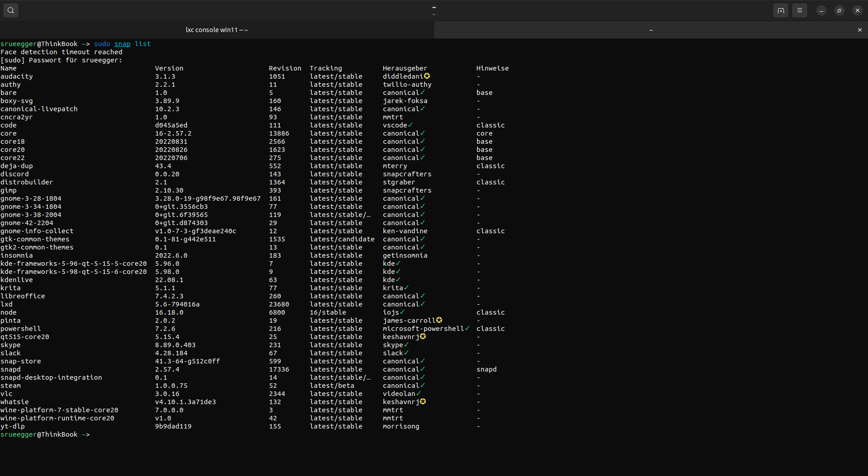Close the second terminal tab
Screen dimensions: 868x476
[x=860, y=30]
